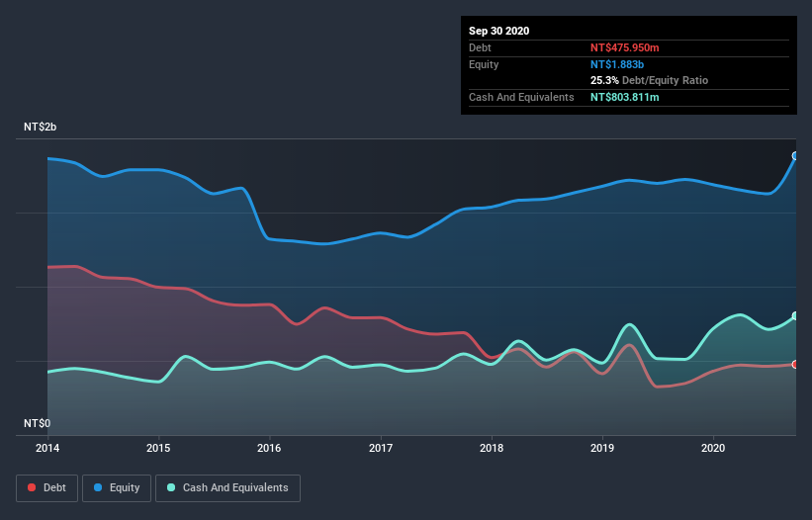Click the NT$0 y-axis label
This screenshot has height=520, width=812.
[37, 423]
